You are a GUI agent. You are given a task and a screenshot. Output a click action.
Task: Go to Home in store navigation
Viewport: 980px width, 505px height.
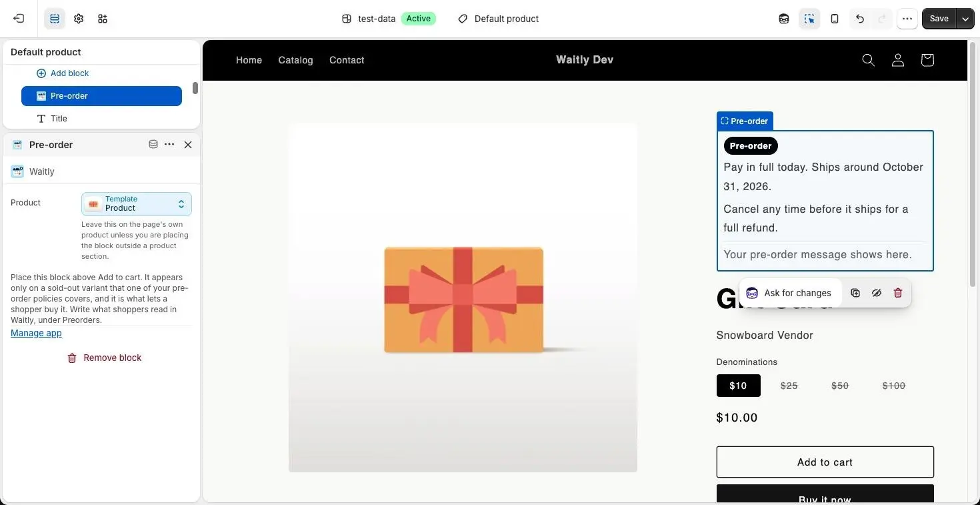[249, 60]
